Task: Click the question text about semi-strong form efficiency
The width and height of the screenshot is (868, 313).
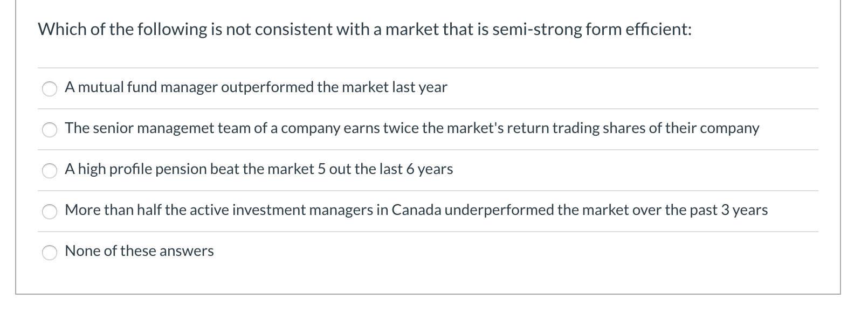Action: pyautogui.click(x=364, y=29)
